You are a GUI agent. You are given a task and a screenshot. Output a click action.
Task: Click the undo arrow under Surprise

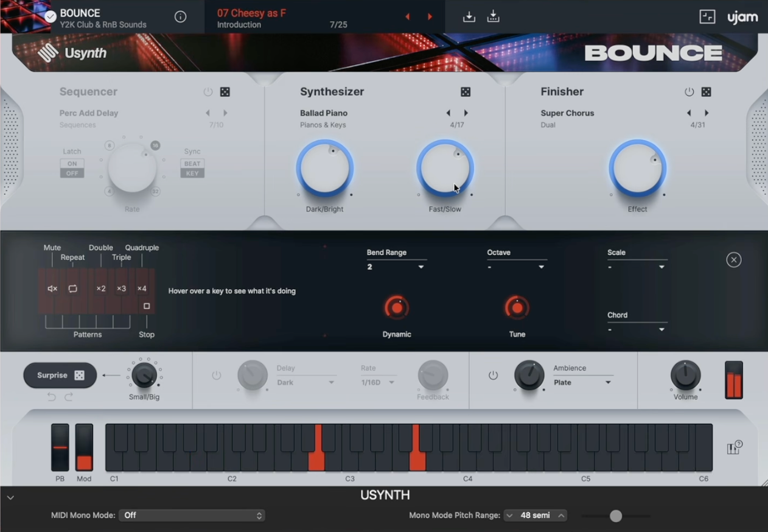[52, 397]
